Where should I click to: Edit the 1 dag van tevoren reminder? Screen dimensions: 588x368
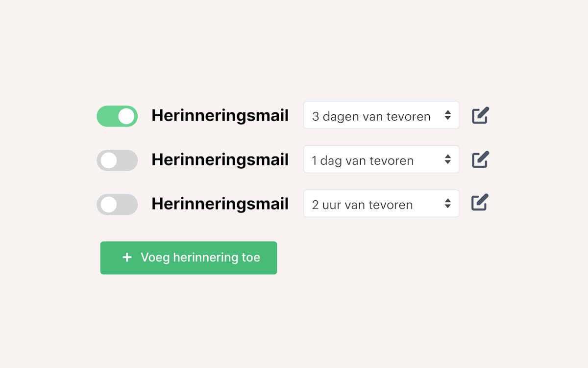(x=480, y=160)
